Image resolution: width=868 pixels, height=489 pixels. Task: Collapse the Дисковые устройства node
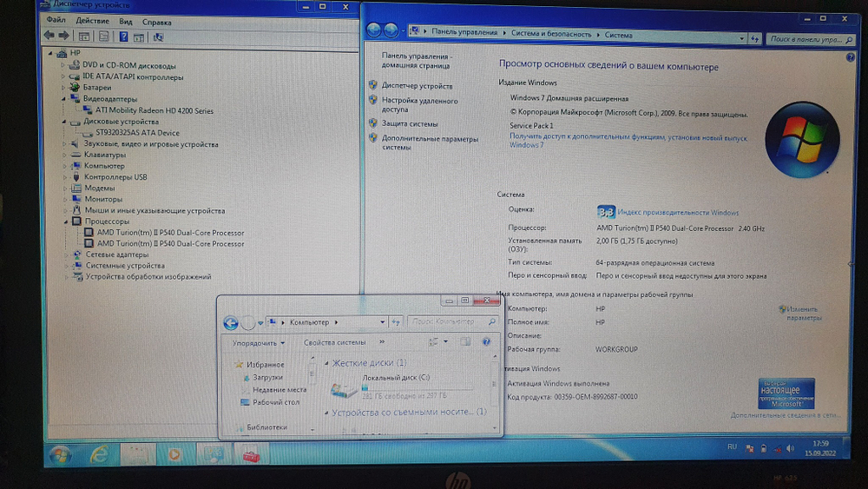click(63, 122)
